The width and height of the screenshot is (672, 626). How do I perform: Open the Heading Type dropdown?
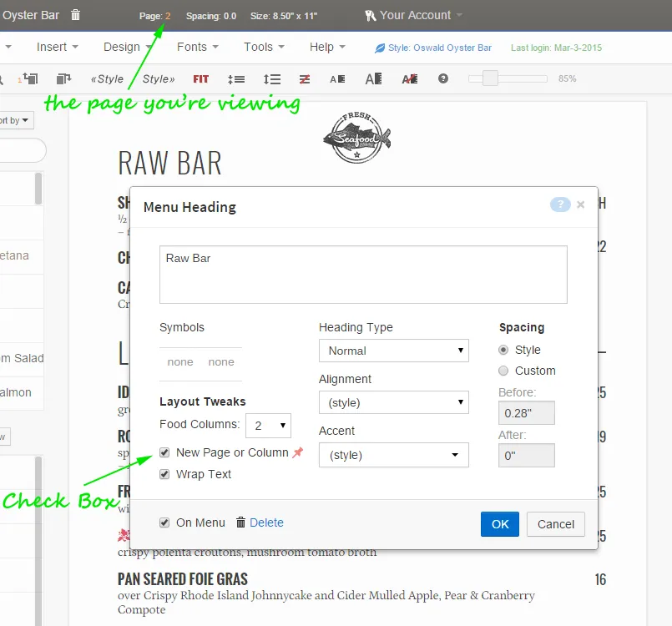pyautogui.click(x=393, y=351)
